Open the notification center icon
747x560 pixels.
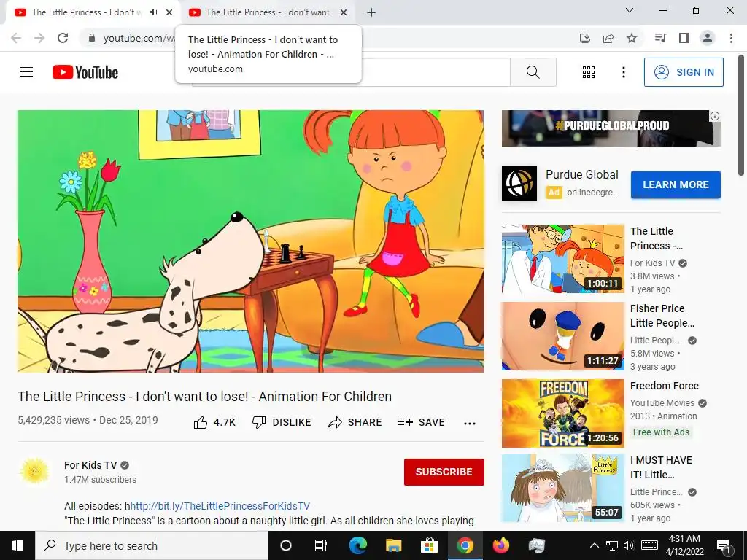coord(724,546)
